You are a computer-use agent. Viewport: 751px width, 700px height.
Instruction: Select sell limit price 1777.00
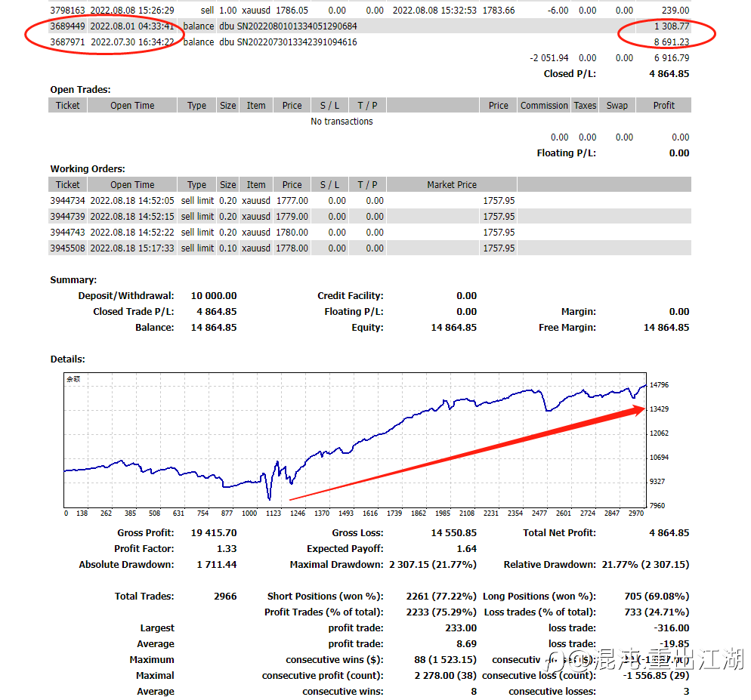[x=292, y=200]
